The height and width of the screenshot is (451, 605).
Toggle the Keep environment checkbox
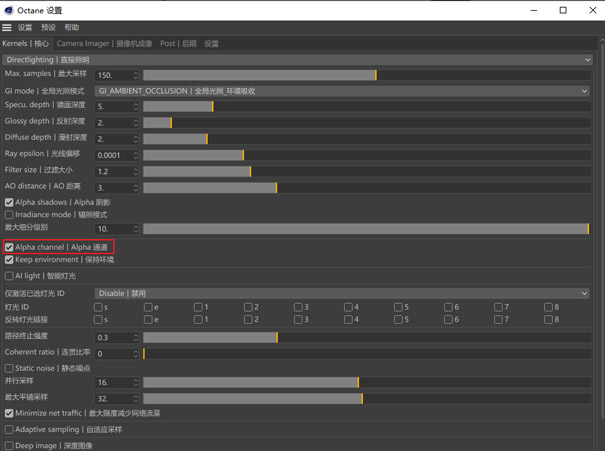9,260
